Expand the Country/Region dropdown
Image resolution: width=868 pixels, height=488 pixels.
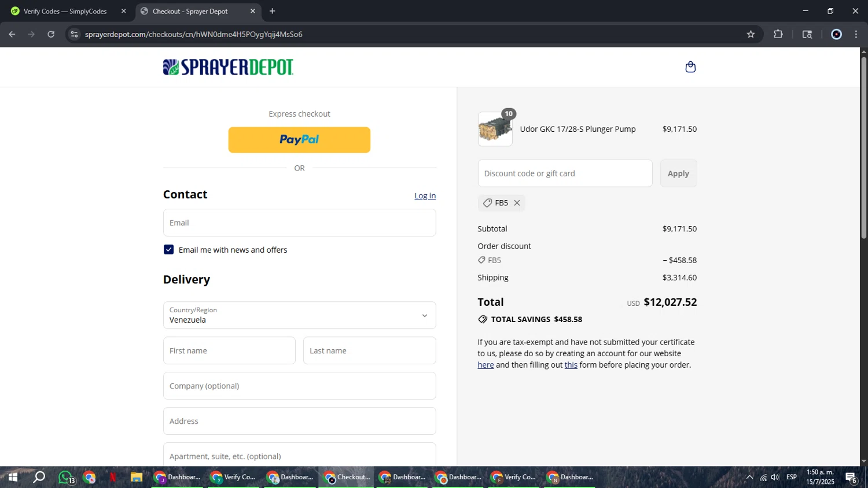(299, 315)
